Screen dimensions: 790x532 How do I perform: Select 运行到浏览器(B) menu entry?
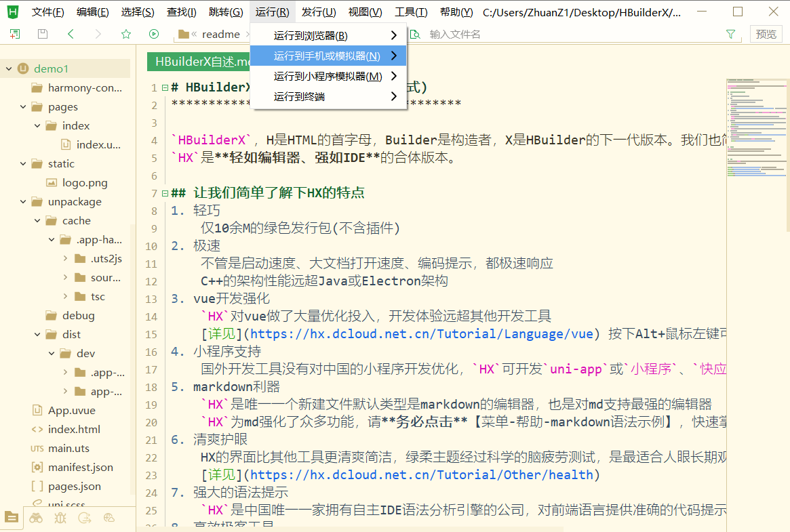[x=328, y=36]
